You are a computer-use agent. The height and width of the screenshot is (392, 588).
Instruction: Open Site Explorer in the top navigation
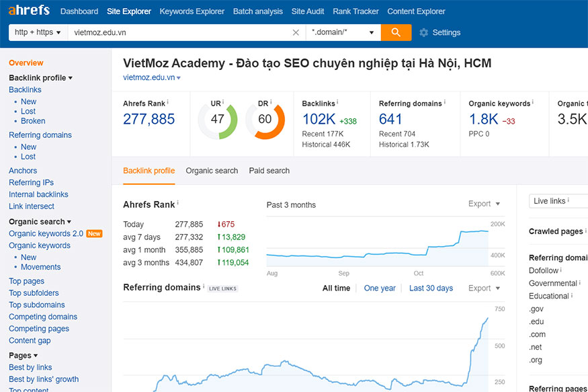(x=128, y=11)
